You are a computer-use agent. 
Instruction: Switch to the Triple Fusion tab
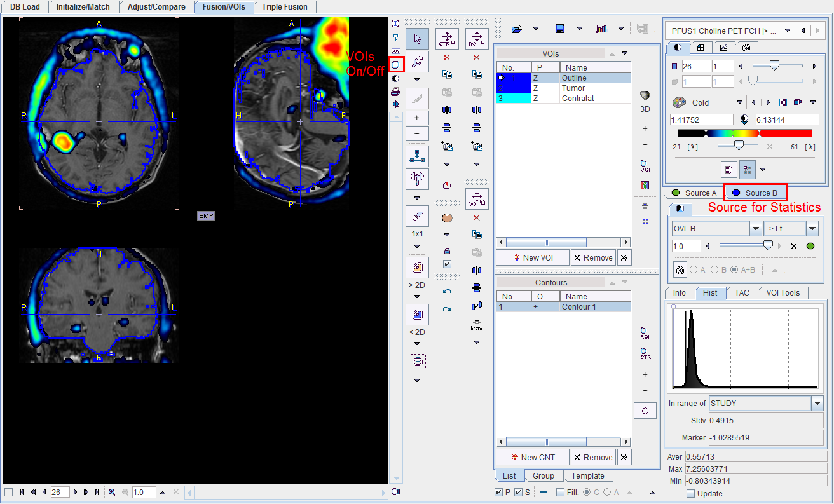(x=285, y=7)
